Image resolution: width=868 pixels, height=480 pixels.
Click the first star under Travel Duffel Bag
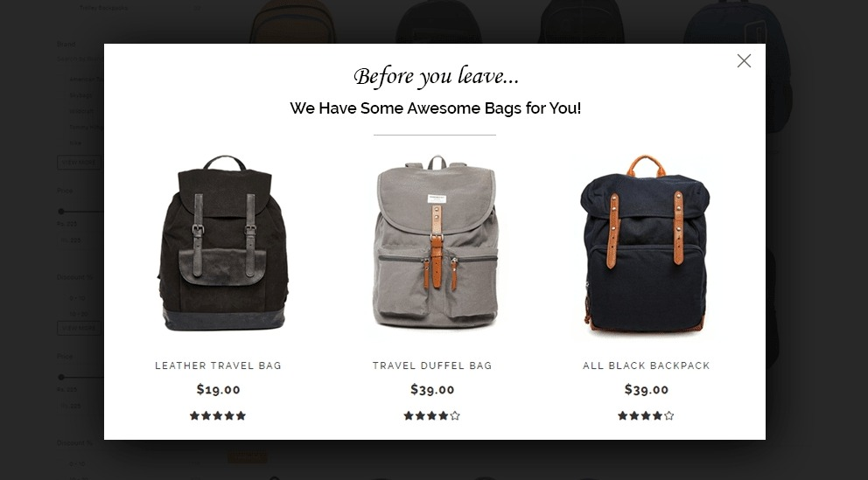(409, 416)
